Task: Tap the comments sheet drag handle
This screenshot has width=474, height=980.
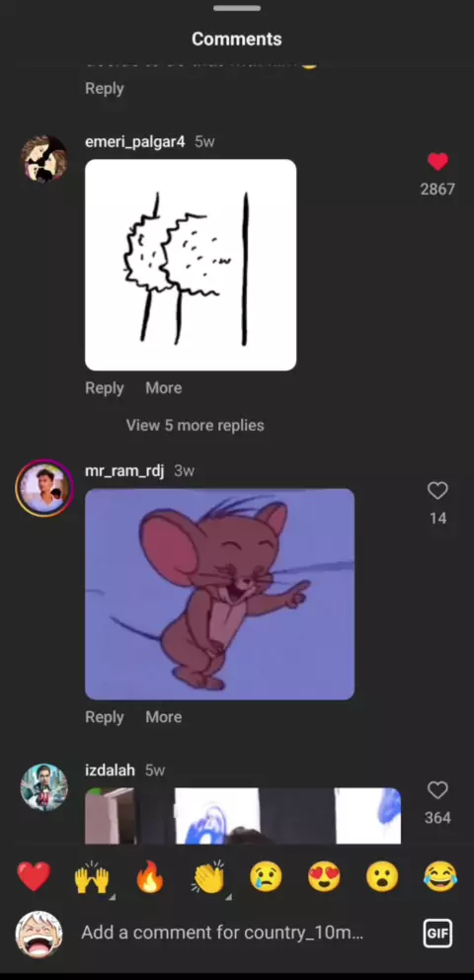Action: click(x=237, y=8)
